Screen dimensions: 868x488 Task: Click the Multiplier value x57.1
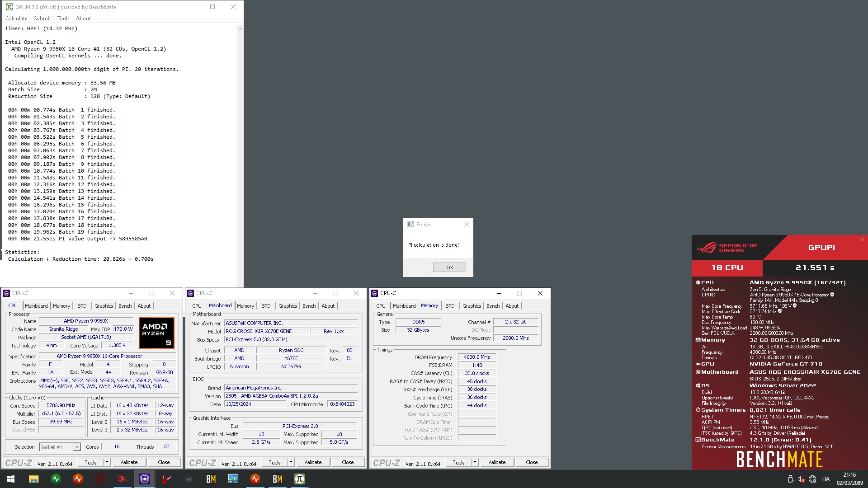61,413
